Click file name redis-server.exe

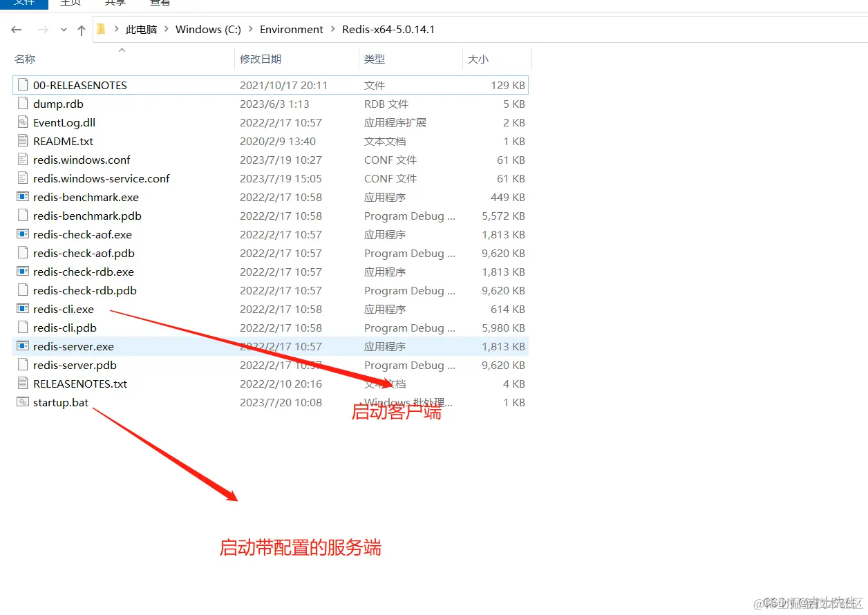tap(73, 347)
